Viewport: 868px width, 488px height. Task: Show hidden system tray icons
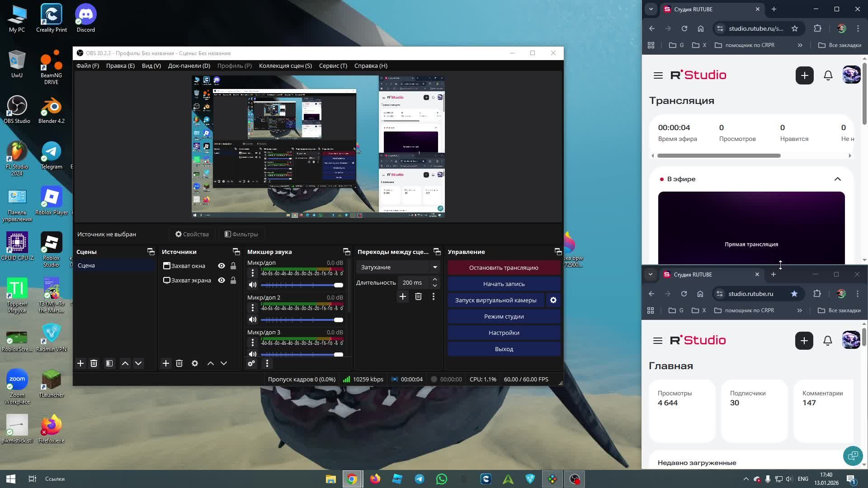pos(746,479)
